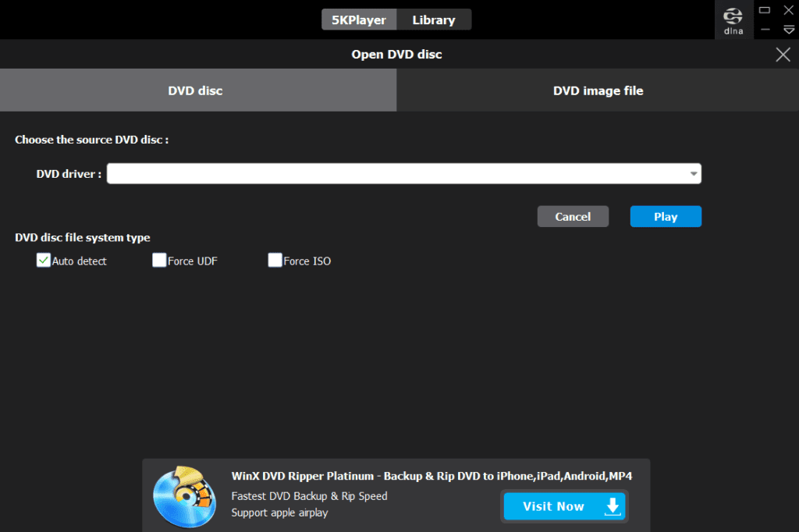Close the 5KPlayer window
The image size is (799, 532).
point(788,9)
